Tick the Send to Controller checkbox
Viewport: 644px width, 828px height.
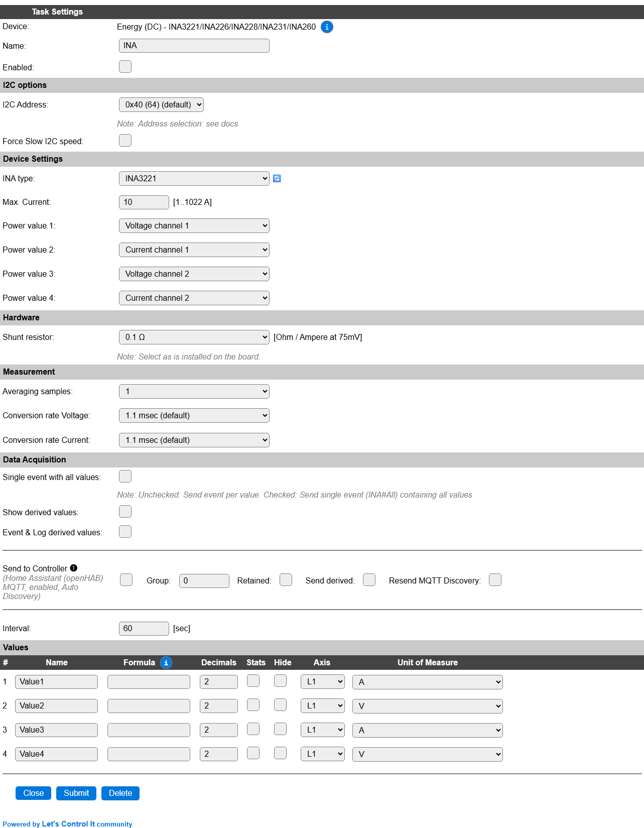point(126,580)
